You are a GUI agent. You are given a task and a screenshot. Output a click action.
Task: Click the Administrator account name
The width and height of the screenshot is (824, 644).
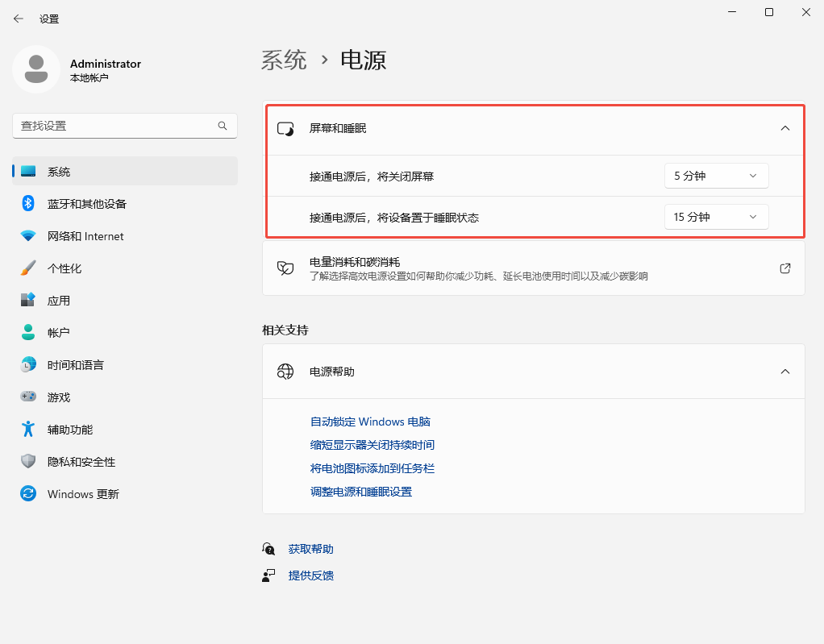click(x=106, y=64)
